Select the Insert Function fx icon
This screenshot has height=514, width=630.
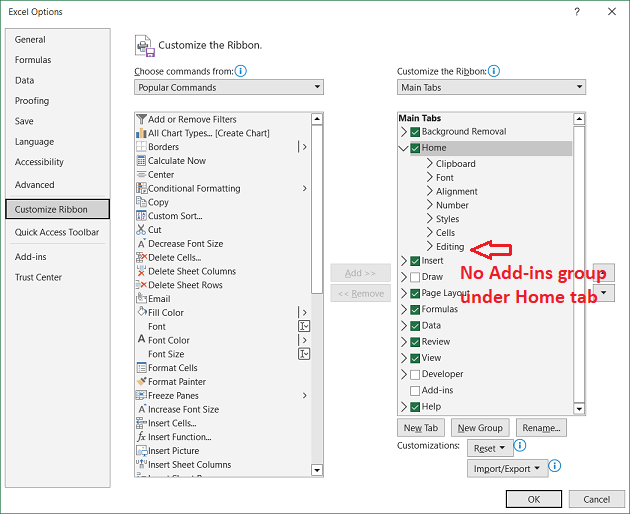[141, 437]
